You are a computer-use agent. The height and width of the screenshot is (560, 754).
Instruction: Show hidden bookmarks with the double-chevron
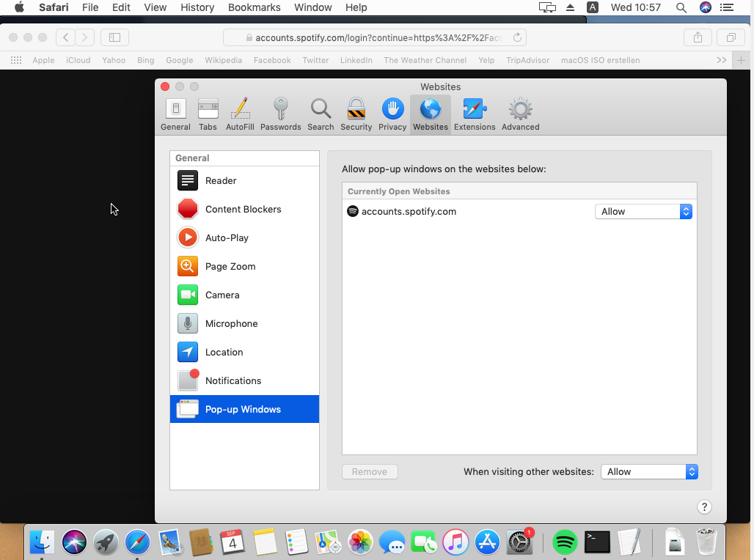[x=722, y=60]
